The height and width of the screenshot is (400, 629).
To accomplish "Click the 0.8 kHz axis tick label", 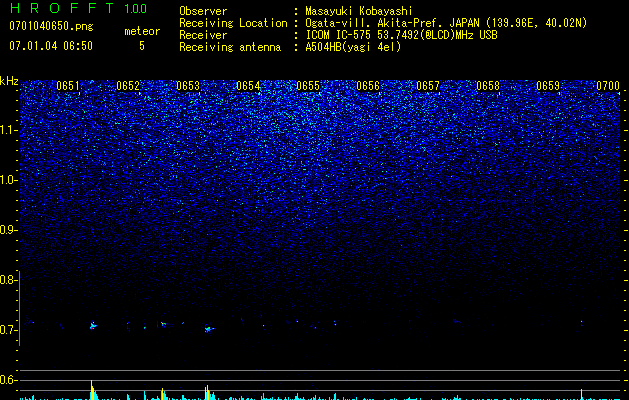I will coord(8,280).
